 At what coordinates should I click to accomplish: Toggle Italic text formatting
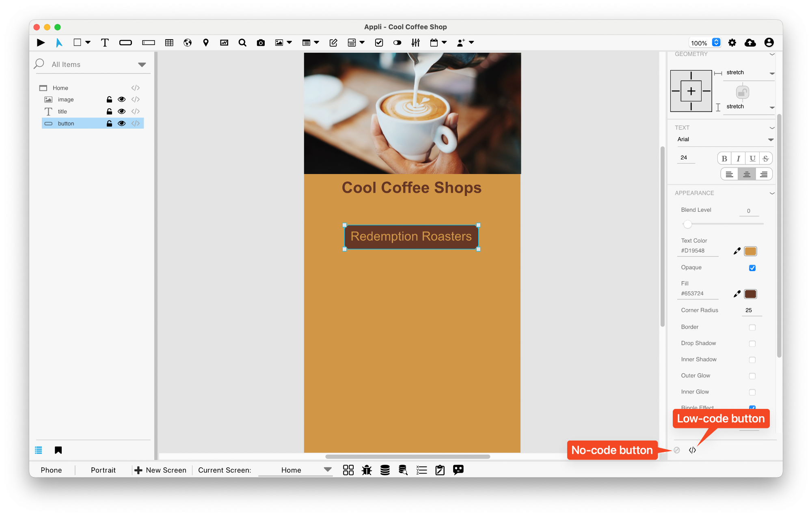(738, 159)
